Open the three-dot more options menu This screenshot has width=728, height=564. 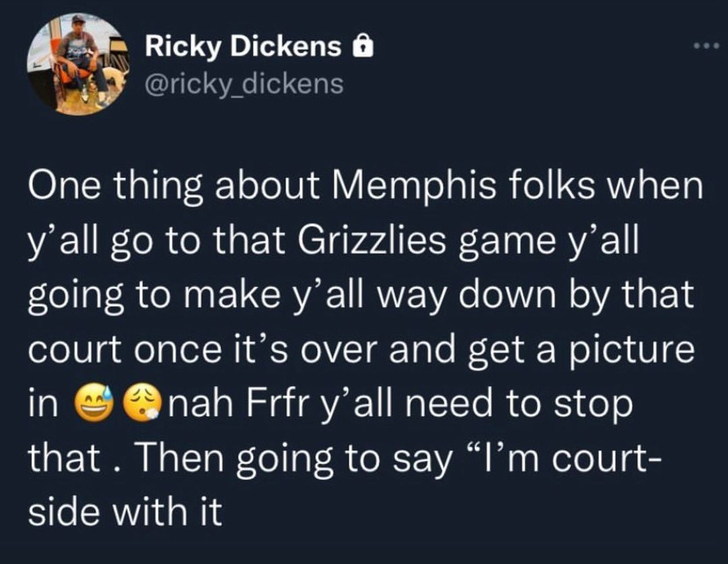point(706,46)
